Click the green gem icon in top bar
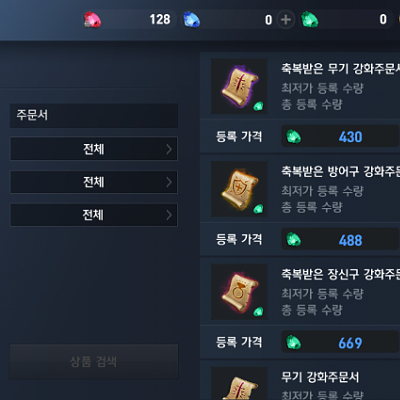 tap(309, 19)
